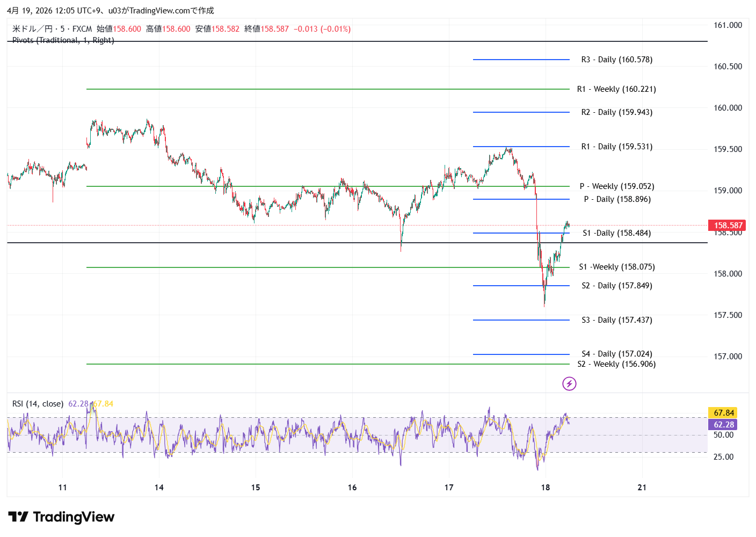Screen dimensions: 756x537
Task: Click 160.000 on the price scale
Action: (728, 108)
